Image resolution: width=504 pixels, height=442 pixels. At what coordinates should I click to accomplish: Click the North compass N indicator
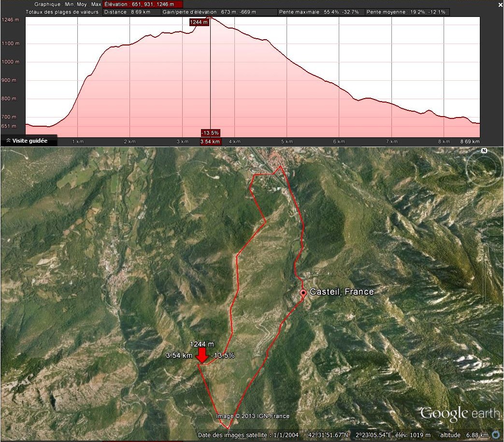click(x=484, y=151)
